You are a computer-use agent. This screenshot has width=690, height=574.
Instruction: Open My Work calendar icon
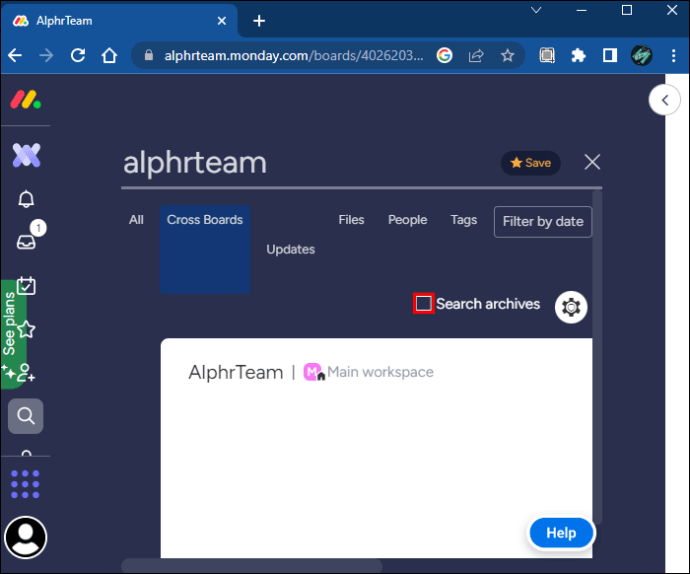click(26, 285)
